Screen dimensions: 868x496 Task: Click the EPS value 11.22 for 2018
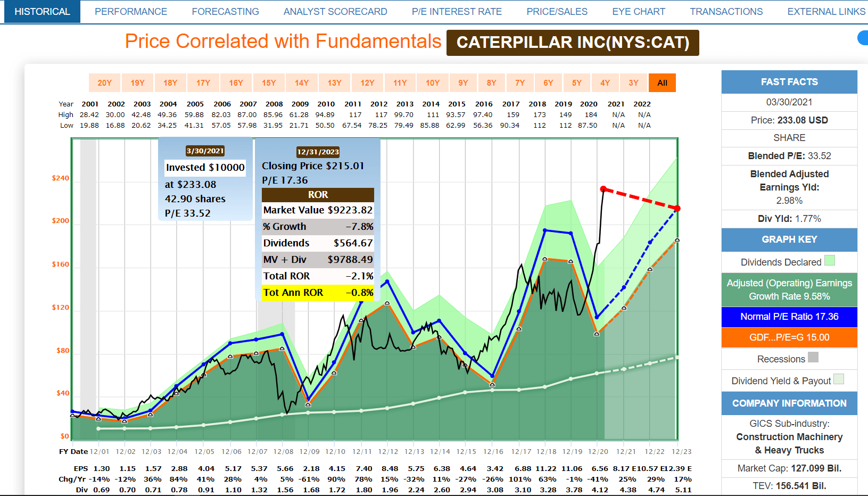(x=546, y=468)
